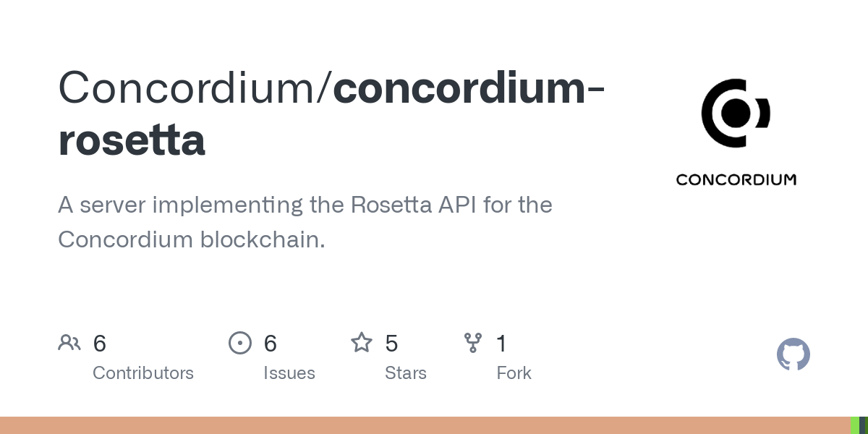
Task: Select the Rosetta API description text
Action: tap(305, 222)
